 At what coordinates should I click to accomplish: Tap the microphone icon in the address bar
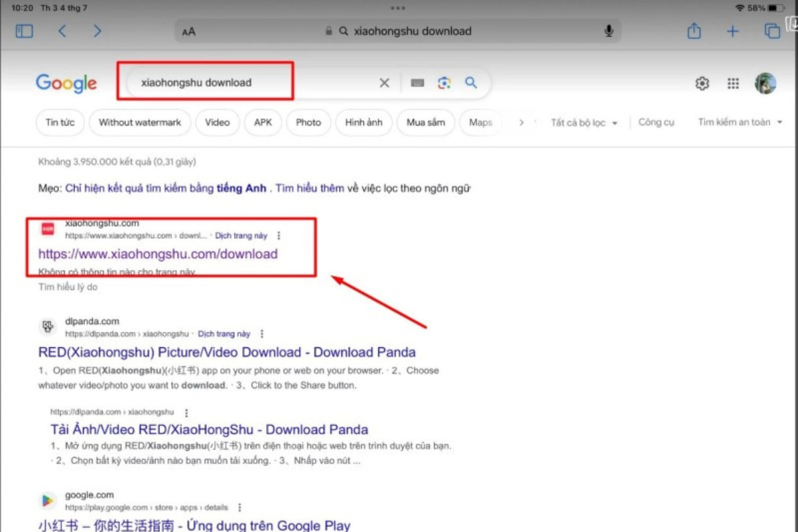(x=609, y=31)
